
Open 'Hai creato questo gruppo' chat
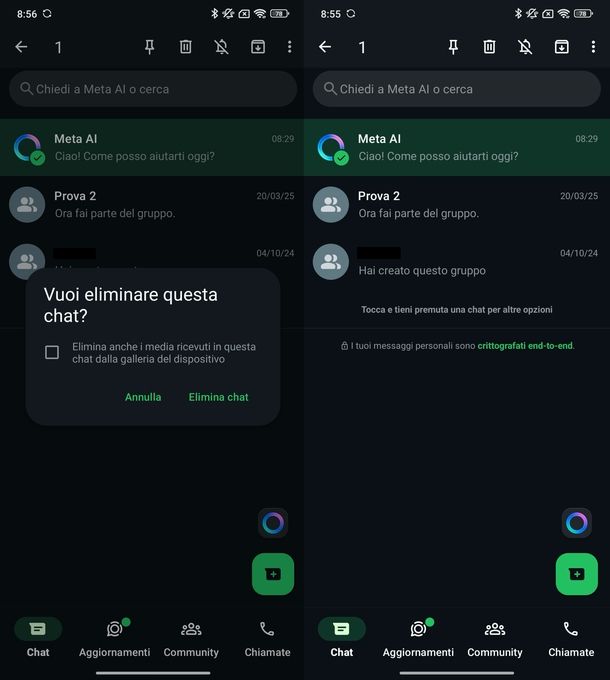[x=457, y=262]
